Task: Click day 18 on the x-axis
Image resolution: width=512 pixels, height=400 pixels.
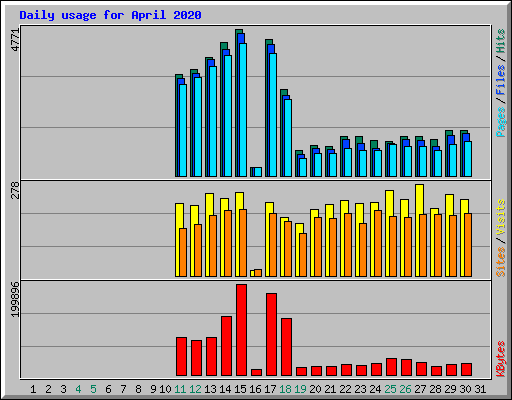Action: click(285, 389)
